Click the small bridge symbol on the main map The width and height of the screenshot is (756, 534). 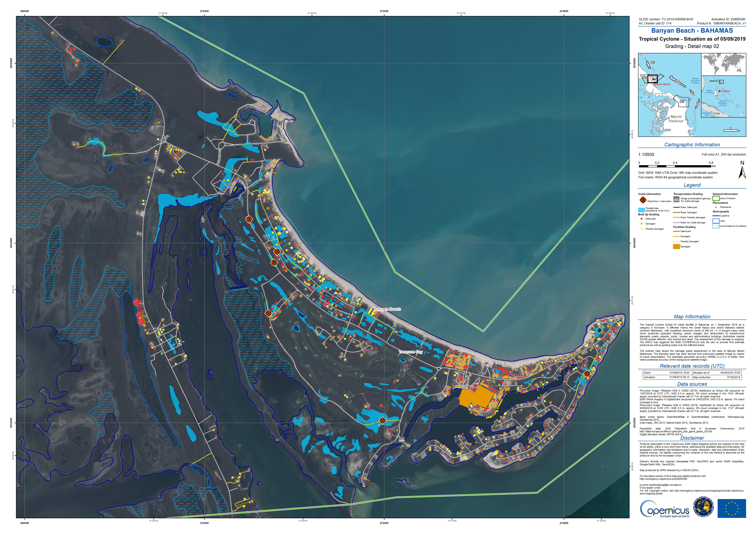coord(402,440)
